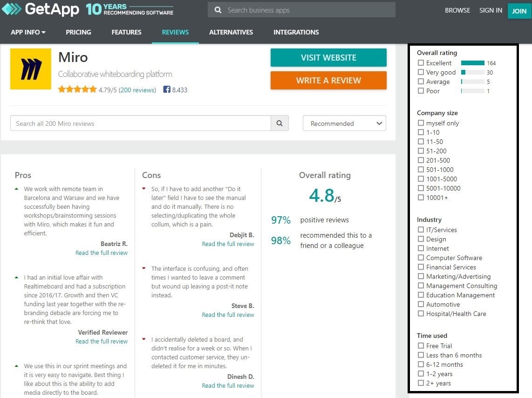This screenshot has height=398, width=532.
Task: Check the Internet industry filter
Action: (421, 248)
